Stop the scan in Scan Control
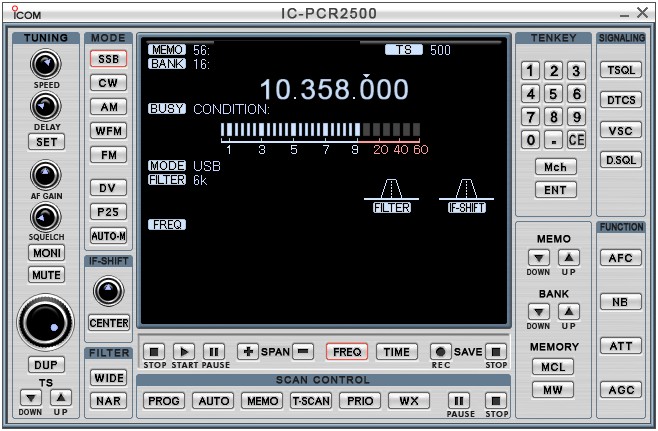The height and width of the screenshot is (431, 658). pos(496,401)
